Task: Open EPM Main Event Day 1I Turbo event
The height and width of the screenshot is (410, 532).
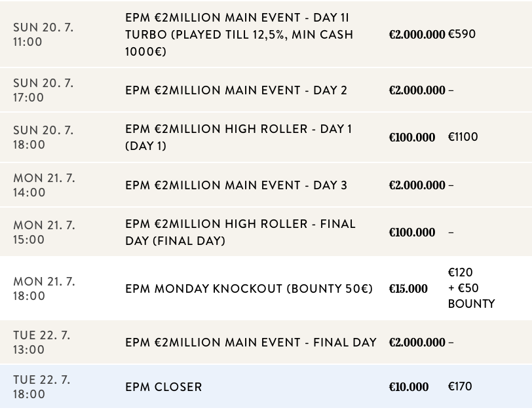Action: pyautogui.click(x=239, y=34)
